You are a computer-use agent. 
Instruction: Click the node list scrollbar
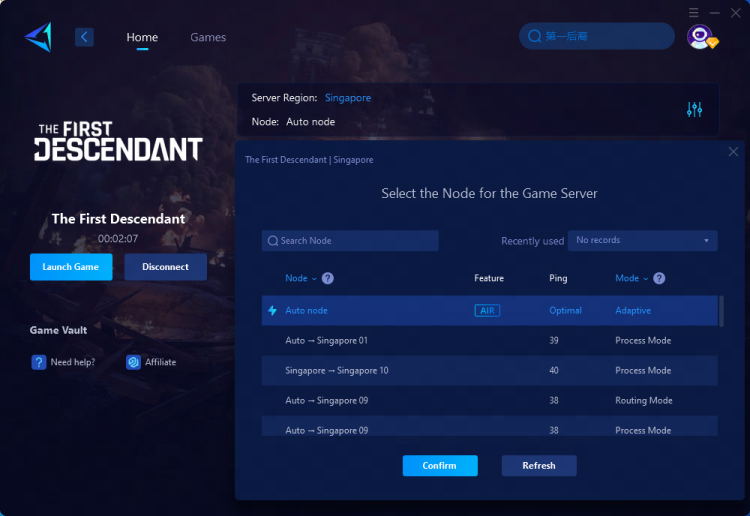tap(721, 311)
